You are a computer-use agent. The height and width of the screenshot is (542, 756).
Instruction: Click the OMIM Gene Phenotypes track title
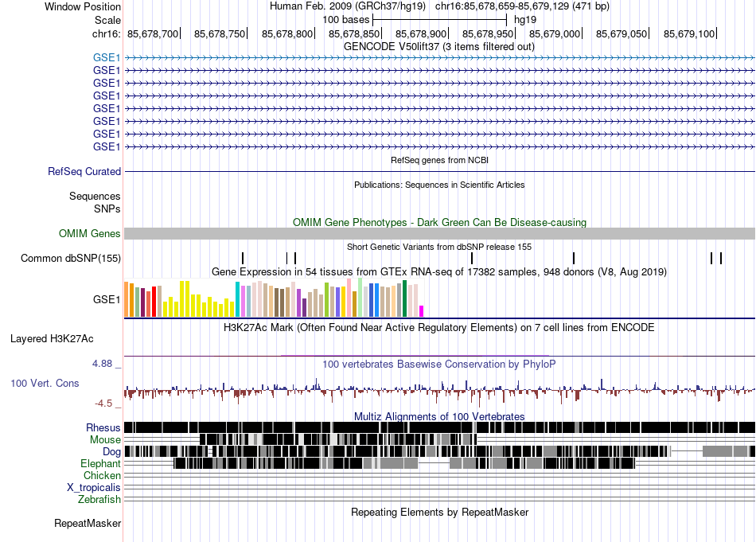439,222
